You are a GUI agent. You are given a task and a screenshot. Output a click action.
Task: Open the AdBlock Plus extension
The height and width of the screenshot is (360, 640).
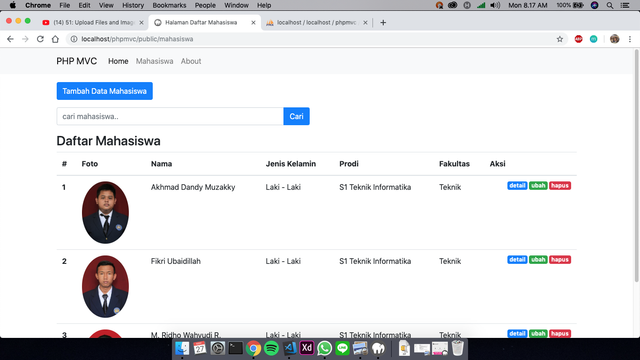(578, 39)
